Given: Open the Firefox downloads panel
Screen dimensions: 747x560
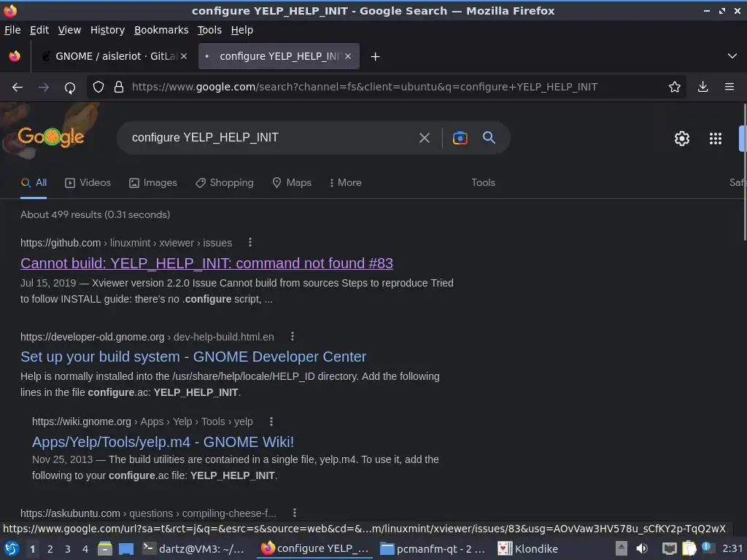Looking at the screenshot, I should click(703, 87).
